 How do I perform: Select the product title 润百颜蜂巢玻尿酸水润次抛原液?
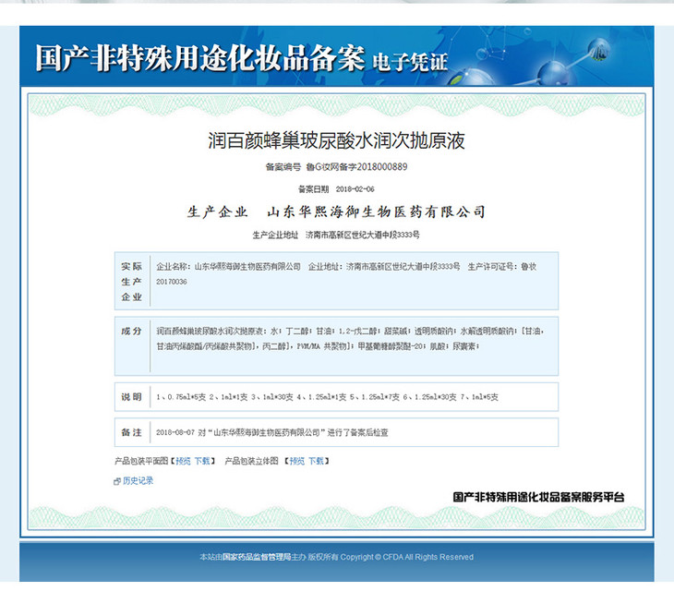point(336,141)
